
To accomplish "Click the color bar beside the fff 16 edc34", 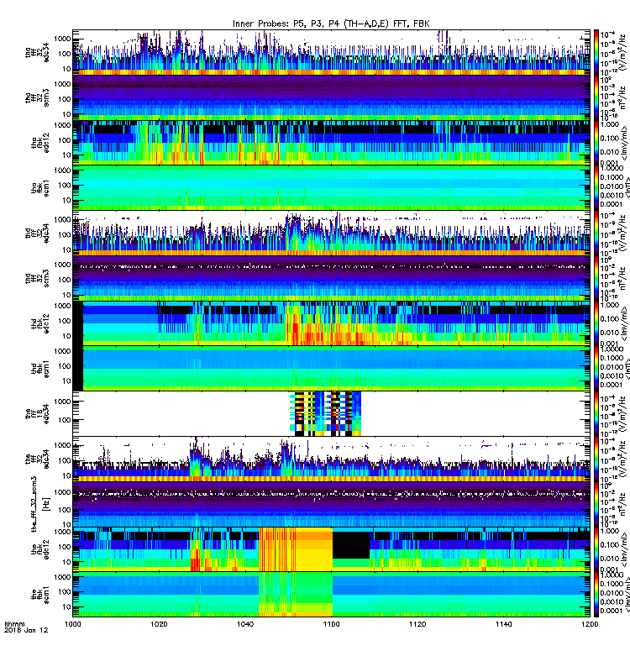I will click(596, 413).
